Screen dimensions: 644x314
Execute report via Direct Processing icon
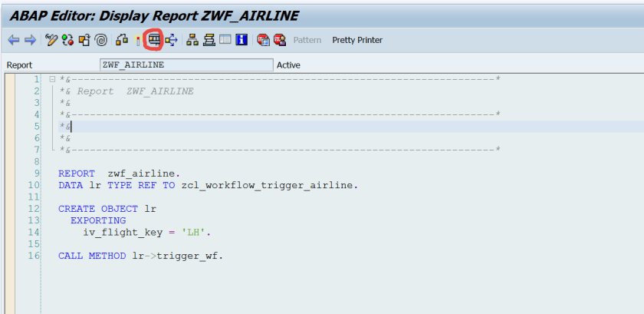[x=154, y=39]
